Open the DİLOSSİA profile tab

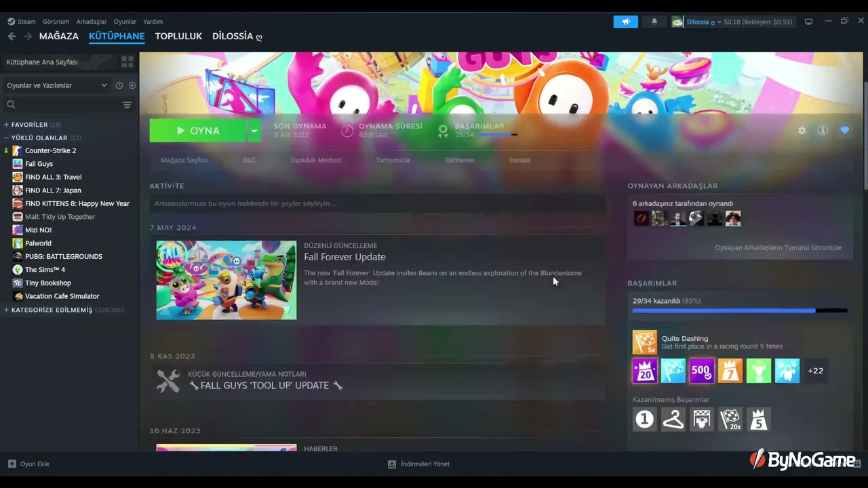(x=237, y=36)
